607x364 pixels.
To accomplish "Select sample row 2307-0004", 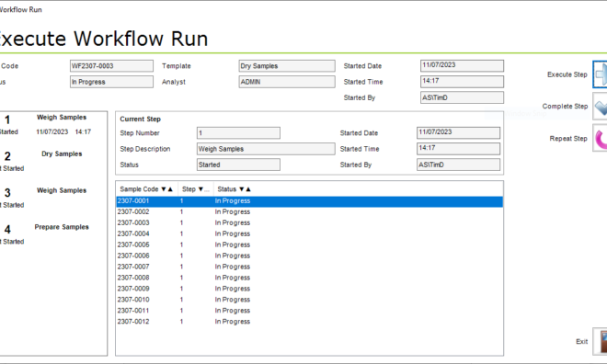I will [x=309, y=234].
